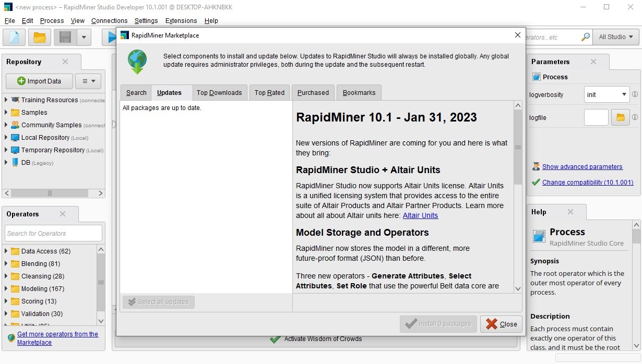Click the Import Data button
This screenshot has height=364, width=642.
(x=39, y=81)
